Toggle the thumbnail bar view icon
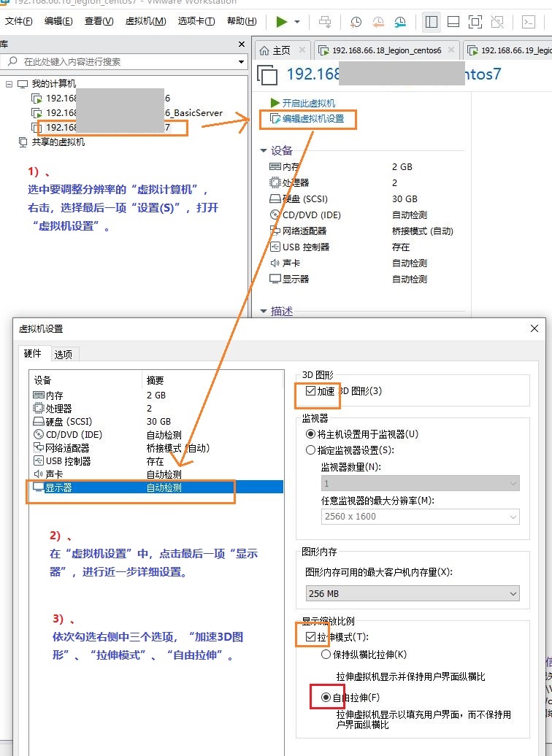 click(x=453, y=22)
